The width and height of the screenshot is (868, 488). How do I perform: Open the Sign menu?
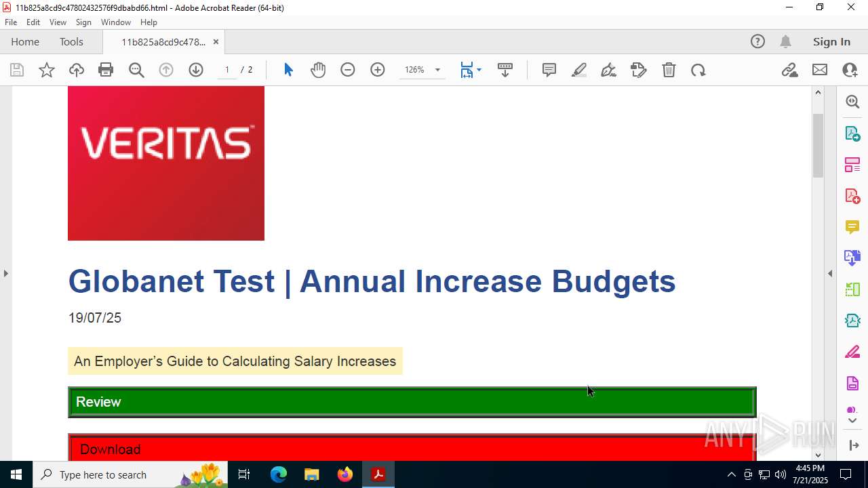pos(83,22)
